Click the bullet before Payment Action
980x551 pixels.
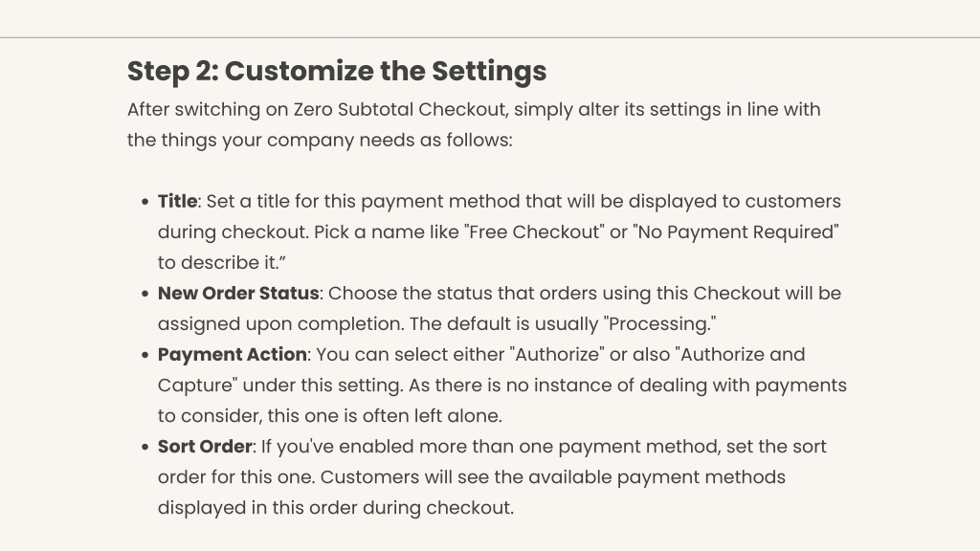pyautogui.click(x=145, y=355)
